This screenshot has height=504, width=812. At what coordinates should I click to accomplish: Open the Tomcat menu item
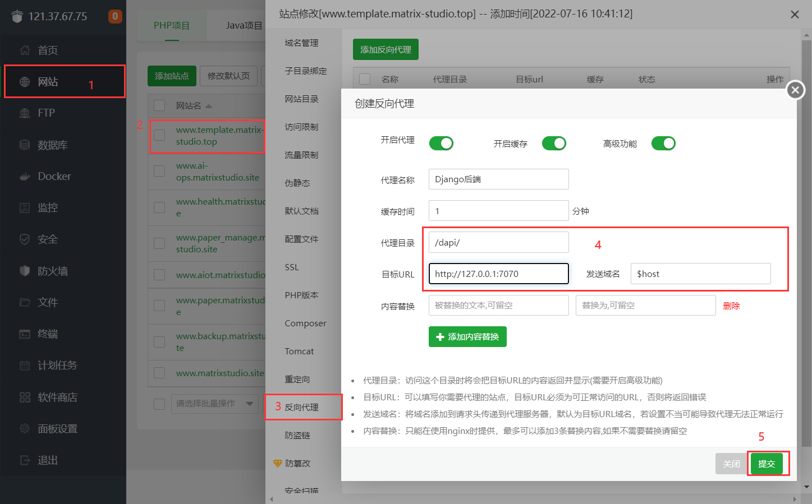pyautogui.click(x=299, y=352)
